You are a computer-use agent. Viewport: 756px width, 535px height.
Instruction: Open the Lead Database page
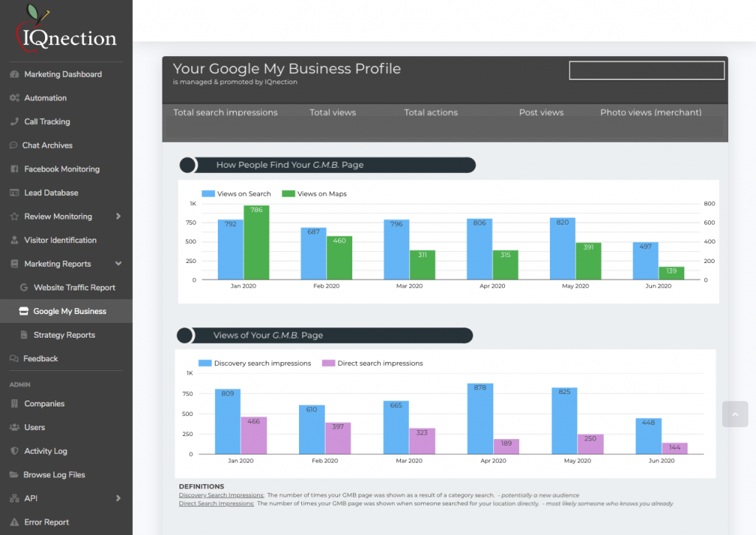(51, 192)
